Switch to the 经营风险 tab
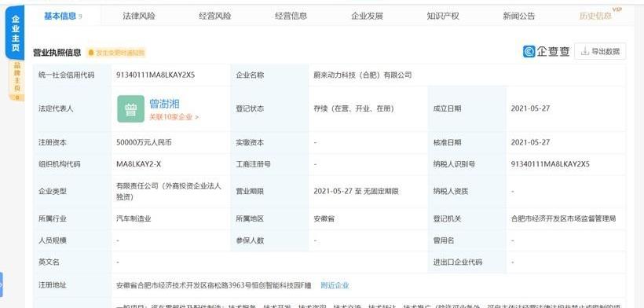 click(215, 16)
